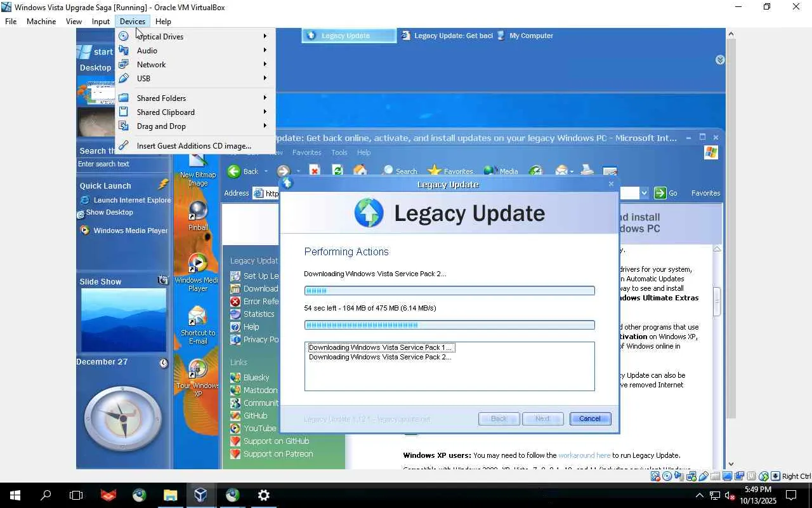Cancel the Legacy Update download
Viewport: 812px width, 508px height.
coord(590,418)
